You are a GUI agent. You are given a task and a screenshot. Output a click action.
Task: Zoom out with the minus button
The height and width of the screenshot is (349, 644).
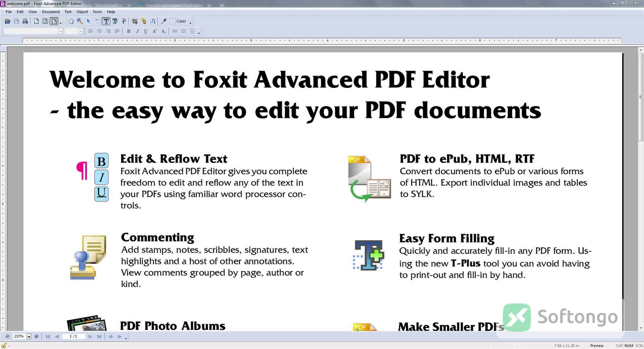pos(8,337)
